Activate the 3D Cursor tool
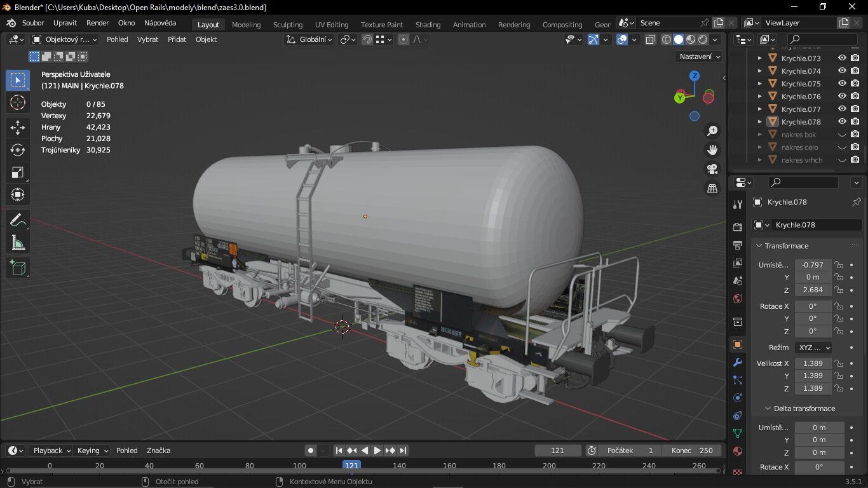This screenshot has height=488, width=868. pyautogui.click(x=18, y=102)
